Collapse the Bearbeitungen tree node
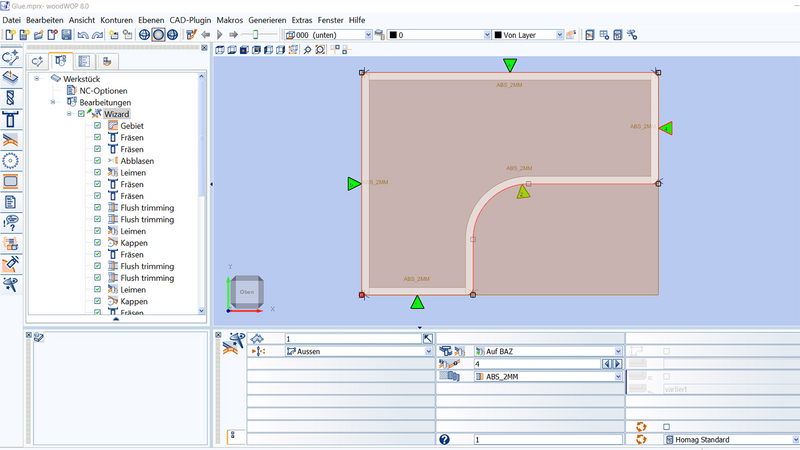 pyautogui.click(x=53, y=102)
